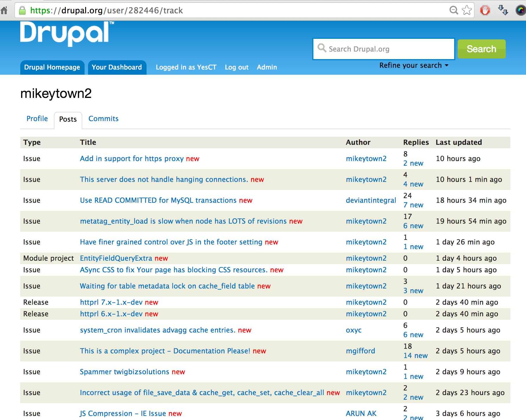The height and width of the screenshot is (420, 526).
Task: Click the Replies column header
Action: [416, 143]
